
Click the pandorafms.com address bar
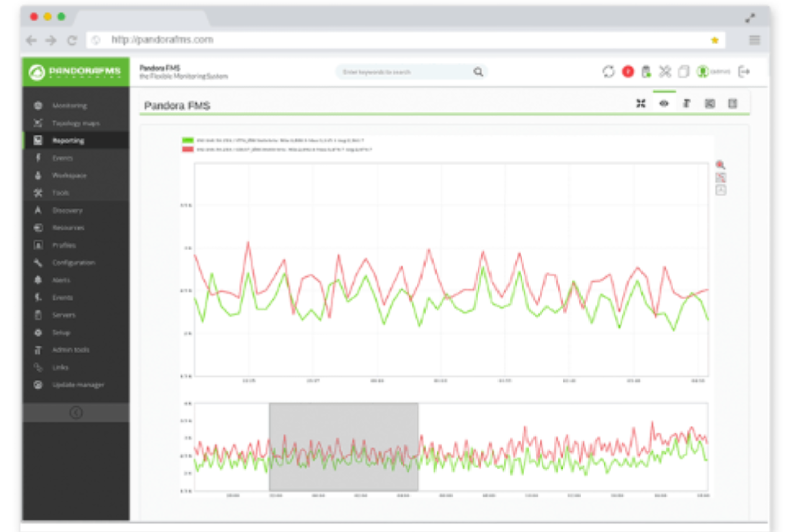tap(406, 40)
